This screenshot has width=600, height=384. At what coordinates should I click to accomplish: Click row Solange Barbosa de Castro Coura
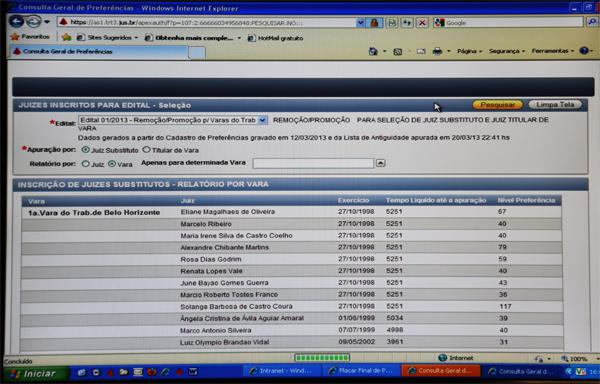(x=292, y=306)
